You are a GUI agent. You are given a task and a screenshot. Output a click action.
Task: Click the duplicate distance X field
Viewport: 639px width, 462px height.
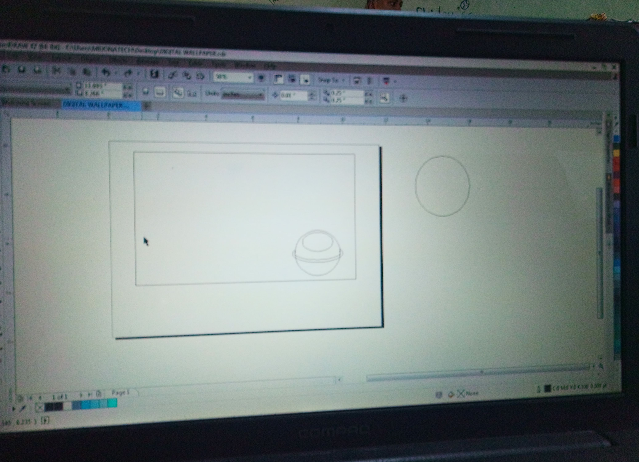(347, 93)
